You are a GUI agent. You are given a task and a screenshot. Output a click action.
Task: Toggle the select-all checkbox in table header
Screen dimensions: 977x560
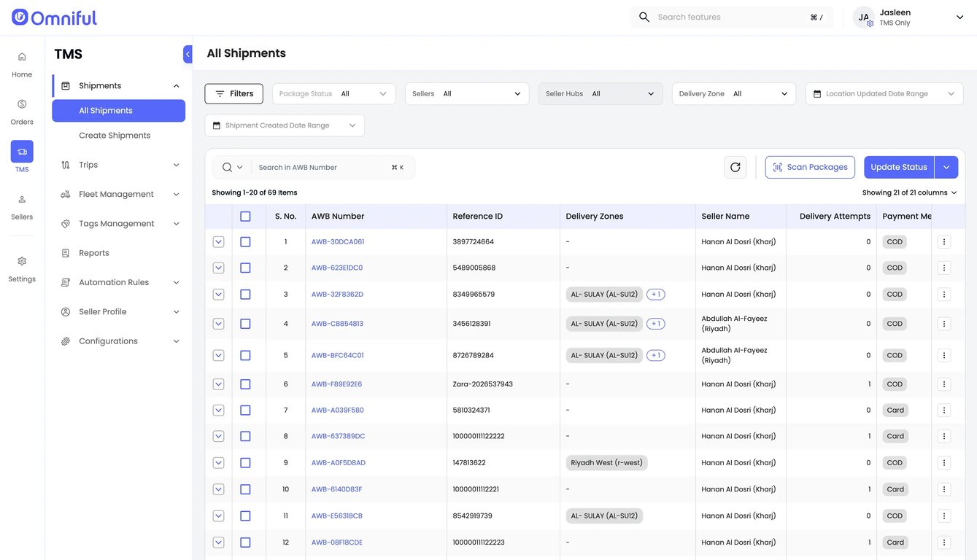coord(245,217)
